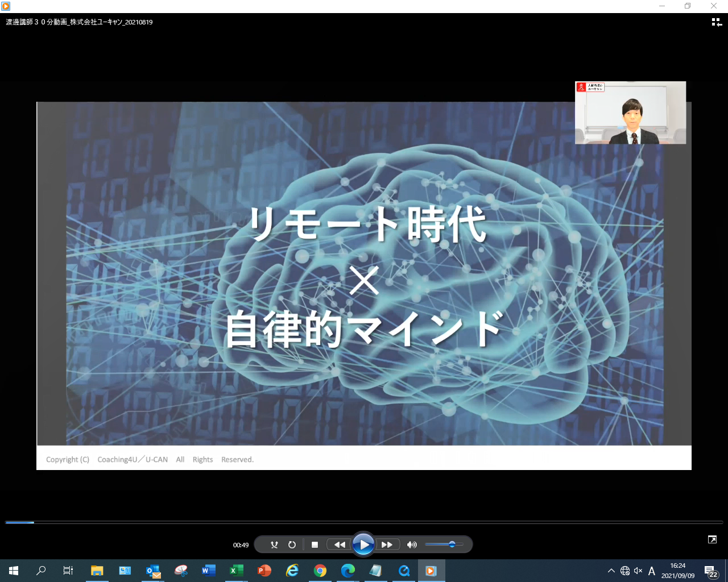Switch to Library view icon
Image resolution: width=728 pixels, height=582 pixels.
717,22
